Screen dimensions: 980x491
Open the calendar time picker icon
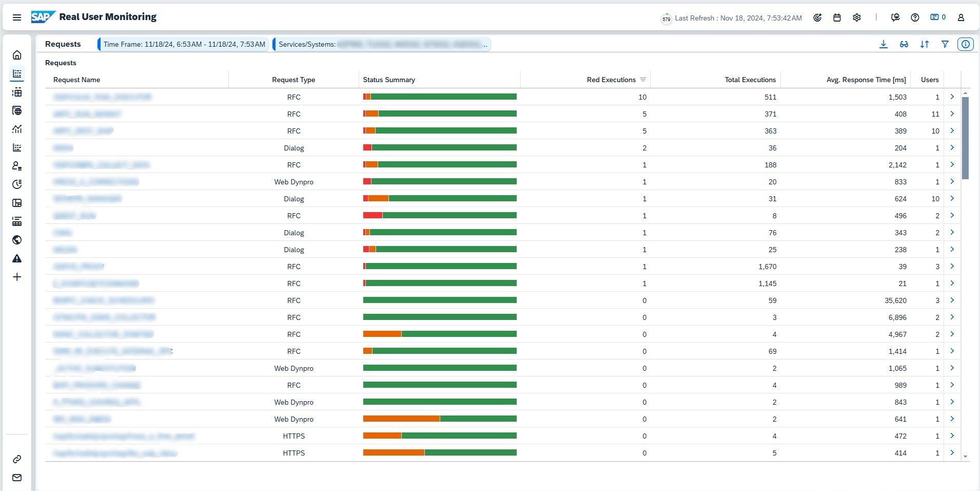tap(837, 17)
